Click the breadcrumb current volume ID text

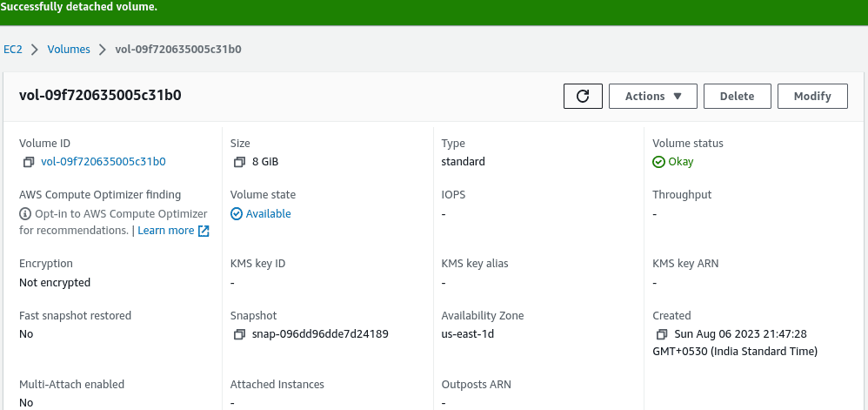point(178,50)
